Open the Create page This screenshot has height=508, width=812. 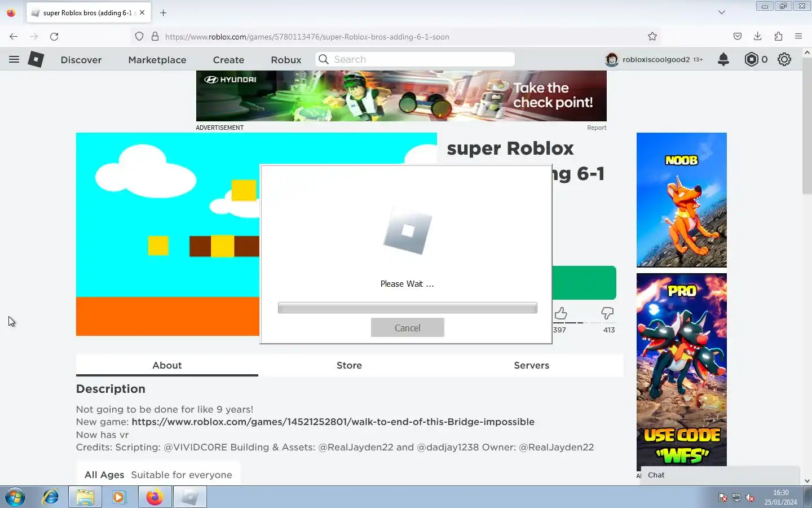pyautogui.click(x=228, y=60)
